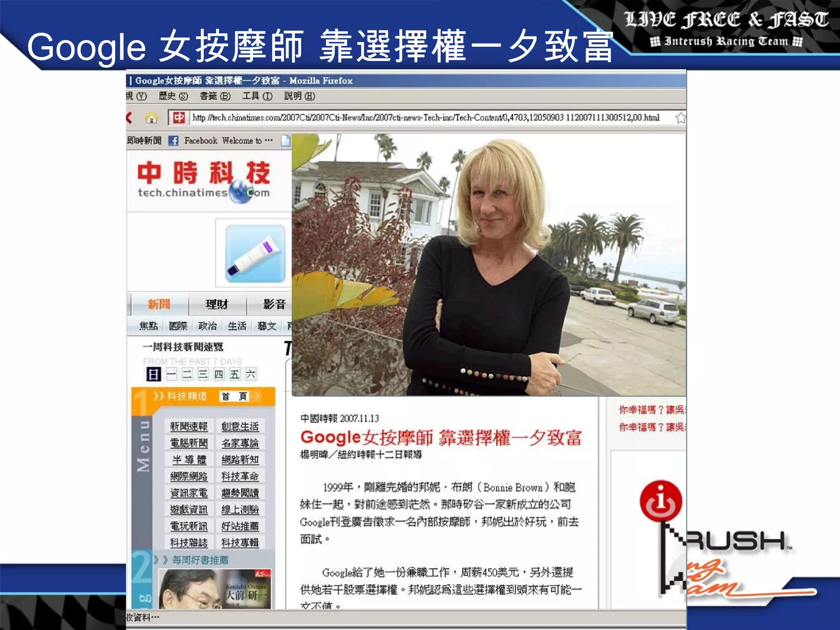Click the Firefox back arrow button
Screen dimensions: 840x630
coord(130,118)
